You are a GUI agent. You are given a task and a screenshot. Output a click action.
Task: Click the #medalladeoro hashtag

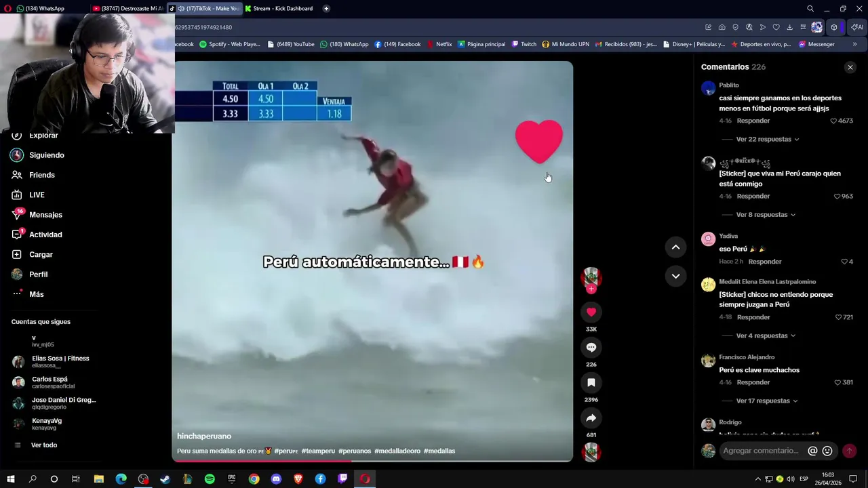[397, 451]
